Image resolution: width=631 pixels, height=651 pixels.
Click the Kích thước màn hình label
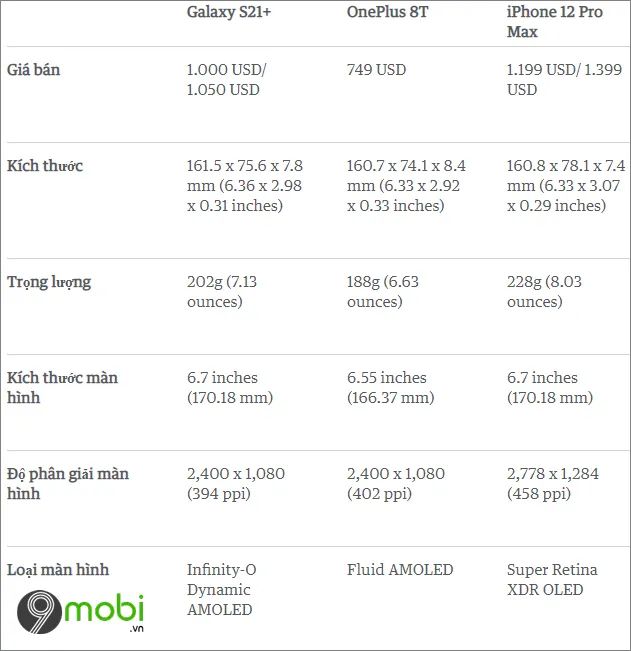pyautogui.click(x=62, y=387)
